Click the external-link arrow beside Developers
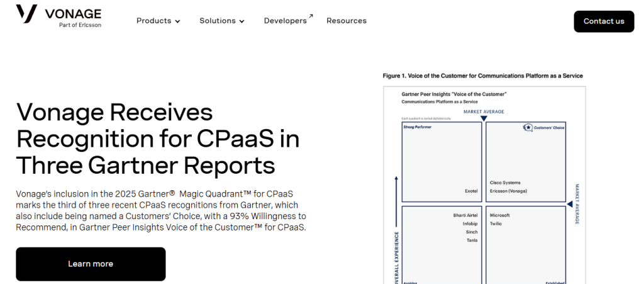Image resolution: width=644 pixels, height=284 pixels. [x=311, y=16]
